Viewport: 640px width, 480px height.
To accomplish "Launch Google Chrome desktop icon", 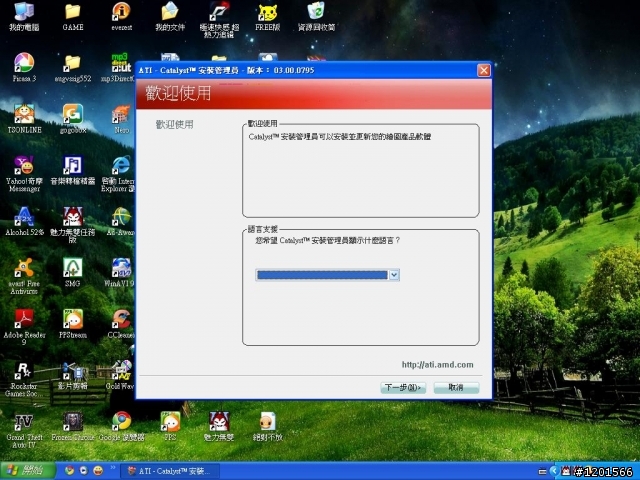I will pyautogui.click(x=121, y=427).
